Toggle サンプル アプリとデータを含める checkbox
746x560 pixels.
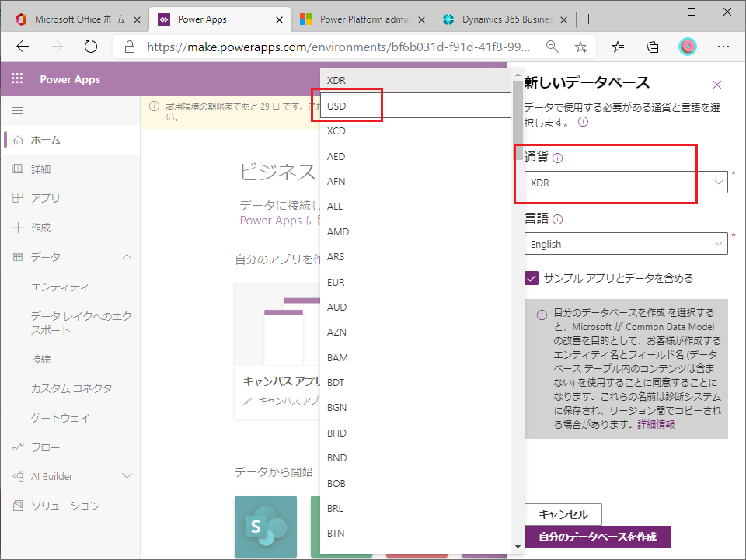click(x=532, y=278)
